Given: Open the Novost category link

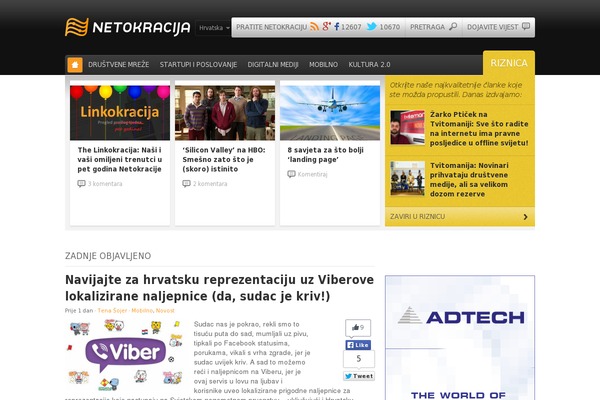Looking at the screenshot, I should coord(165,310).
